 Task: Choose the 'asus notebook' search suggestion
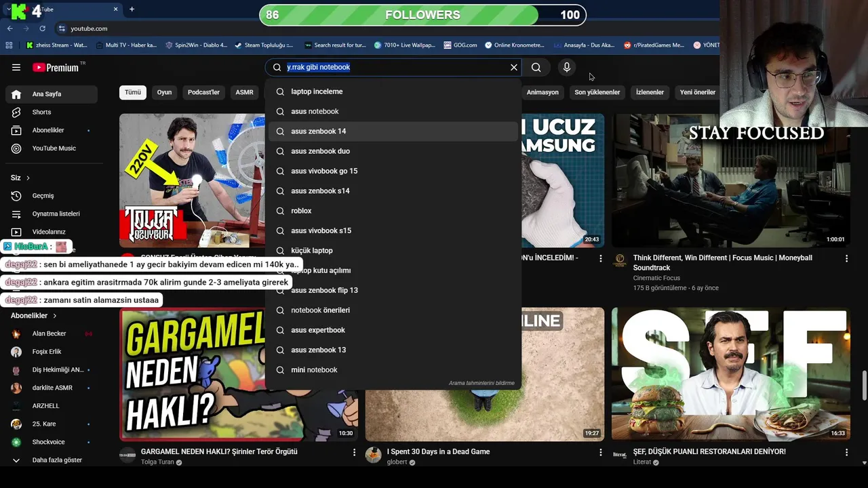393,111
